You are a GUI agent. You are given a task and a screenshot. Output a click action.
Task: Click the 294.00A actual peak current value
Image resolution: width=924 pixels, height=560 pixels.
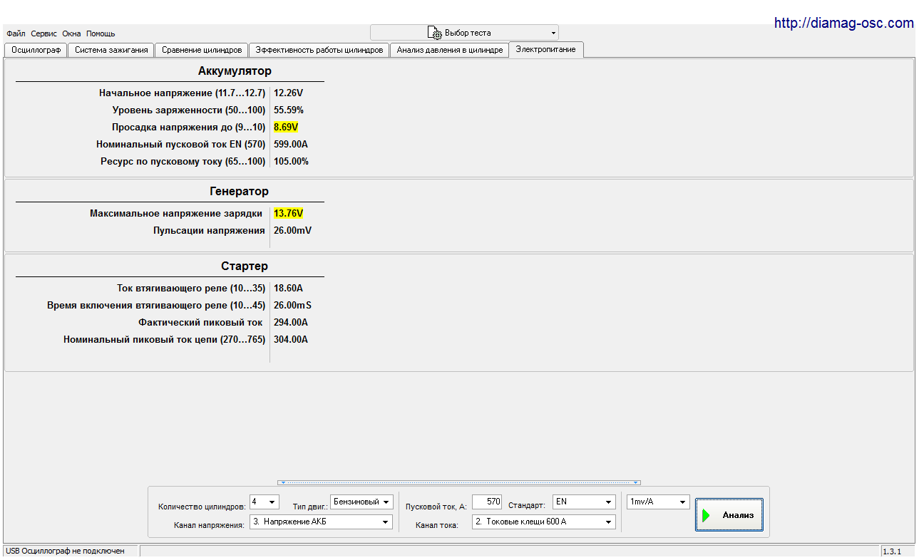[x=291, y=323]
